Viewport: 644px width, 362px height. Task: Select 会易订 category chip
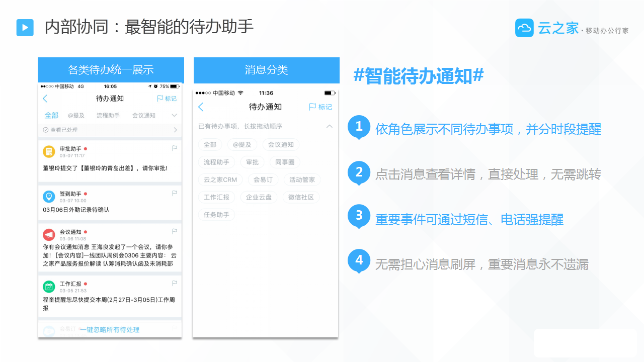pos(263,179)
